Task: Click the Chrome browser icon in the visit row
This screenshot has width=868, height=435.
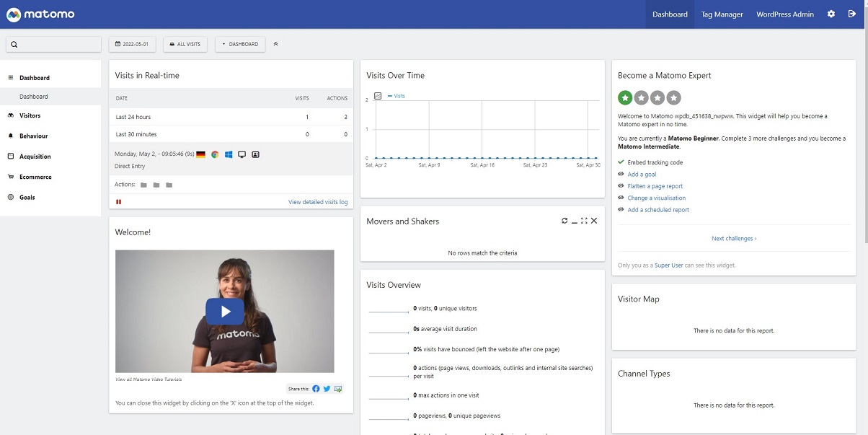Action: click(x=215, y=154)
